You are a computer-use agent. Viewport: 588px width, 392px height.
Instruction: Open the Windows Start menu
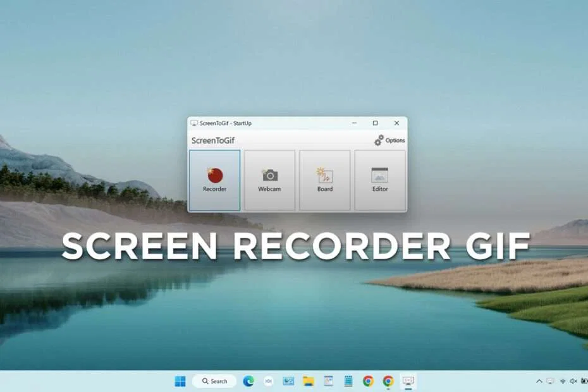click(x=181, y=381)
